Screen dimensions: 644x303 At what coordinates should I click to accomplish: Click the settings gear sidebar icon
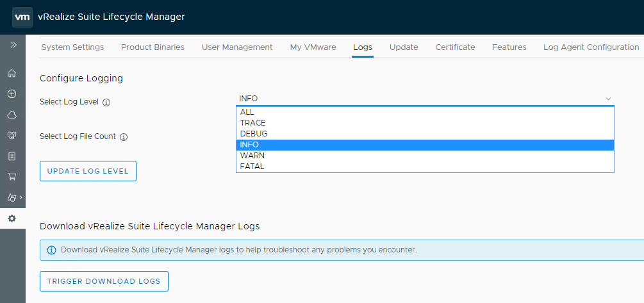click(12, 218)
